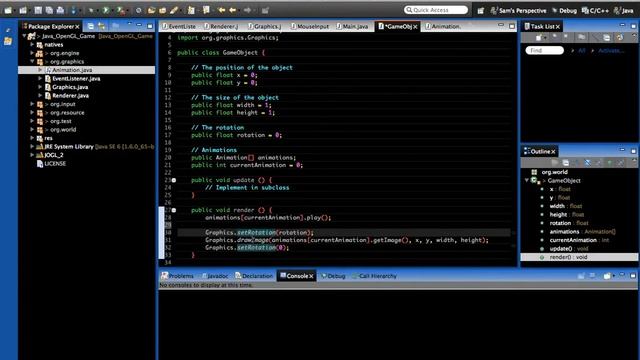
Task: Click the Activate link in Task List
Action: (611, 51)
